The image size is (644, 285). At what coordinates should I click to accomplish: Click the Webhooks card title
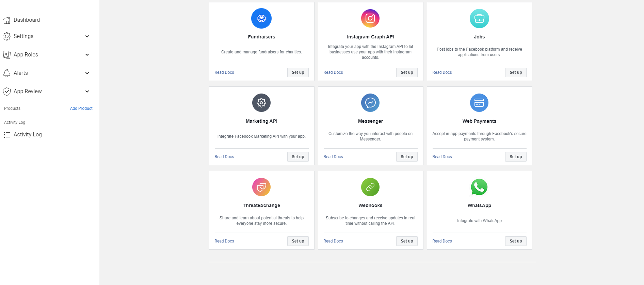(370, 205)
